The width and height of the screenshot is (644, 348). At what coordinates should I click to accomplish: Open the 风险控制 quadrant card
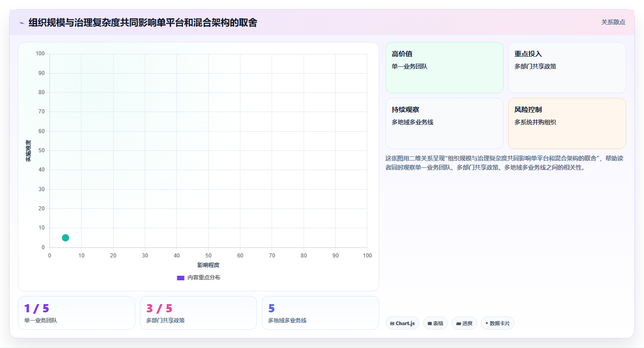(567, 123)
